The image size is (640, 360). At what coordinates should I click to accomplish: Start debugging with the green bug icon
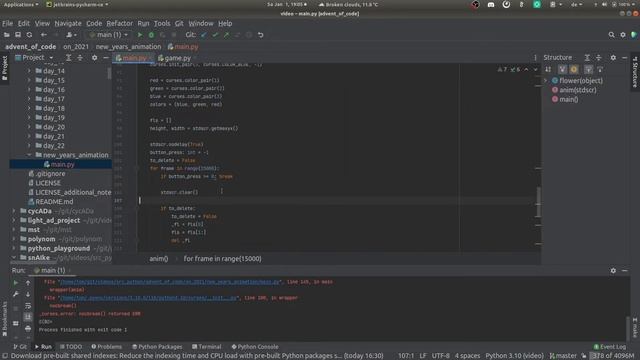coord(151,35)
